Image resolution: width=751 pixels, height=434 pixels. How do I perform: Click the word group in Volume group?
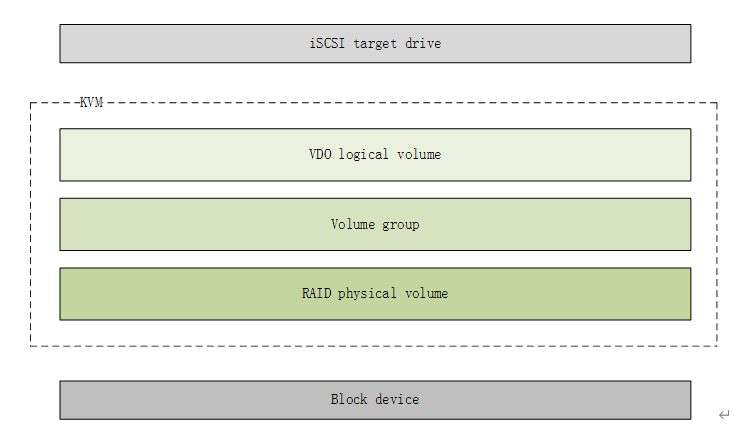(400, 225)
